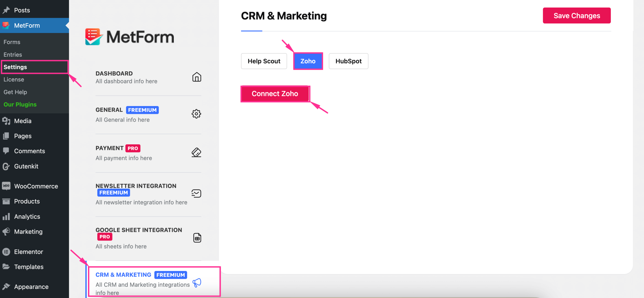Viewport: 644px width, 298px height.
Task: Click the Posts pin icon
Action: [x=6, y=10]
